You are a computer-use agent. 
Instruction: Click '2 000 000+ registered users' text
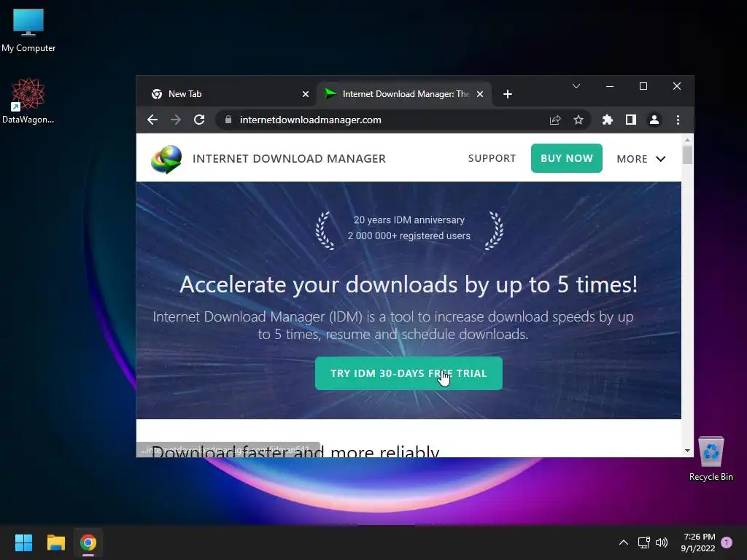tap(409, 236)
